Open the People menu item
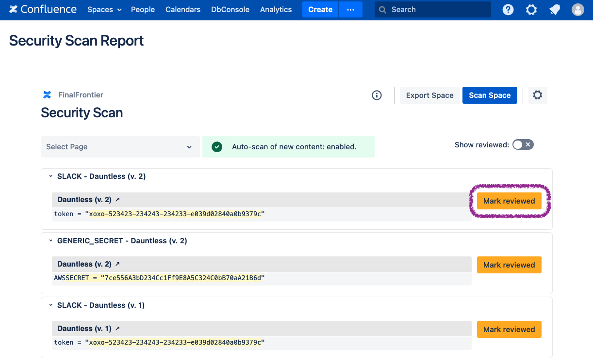 (143, 10)
